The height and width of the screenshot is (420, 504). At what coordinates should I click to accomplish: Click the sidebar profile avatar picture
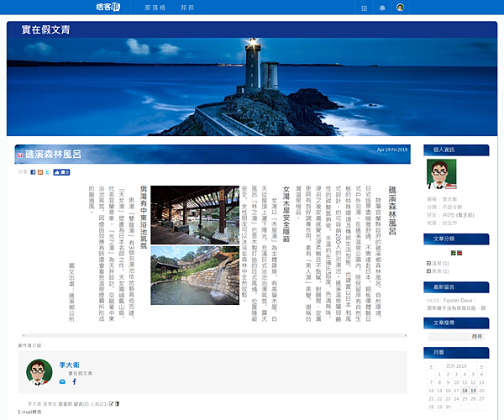click(441, 174)
